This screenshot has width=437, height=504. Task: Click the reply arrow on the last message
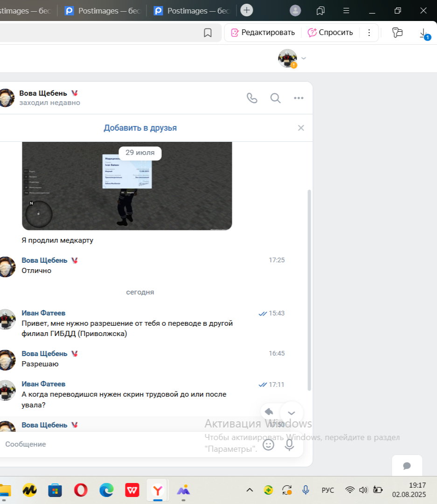[269, 412]
